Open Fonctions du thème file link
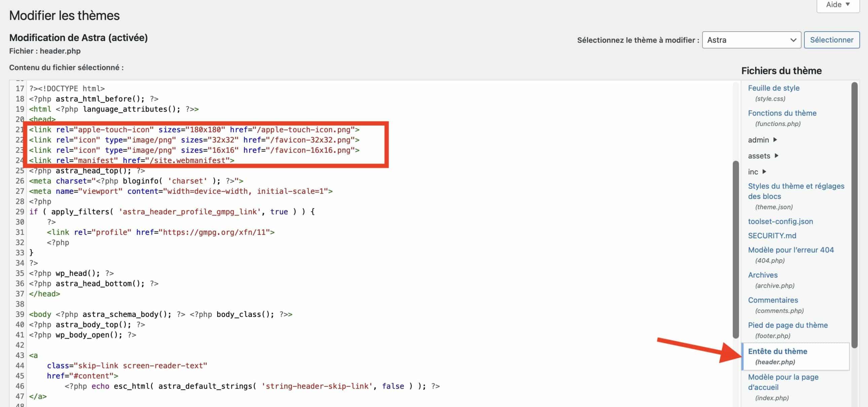 [x=782, y=113]
